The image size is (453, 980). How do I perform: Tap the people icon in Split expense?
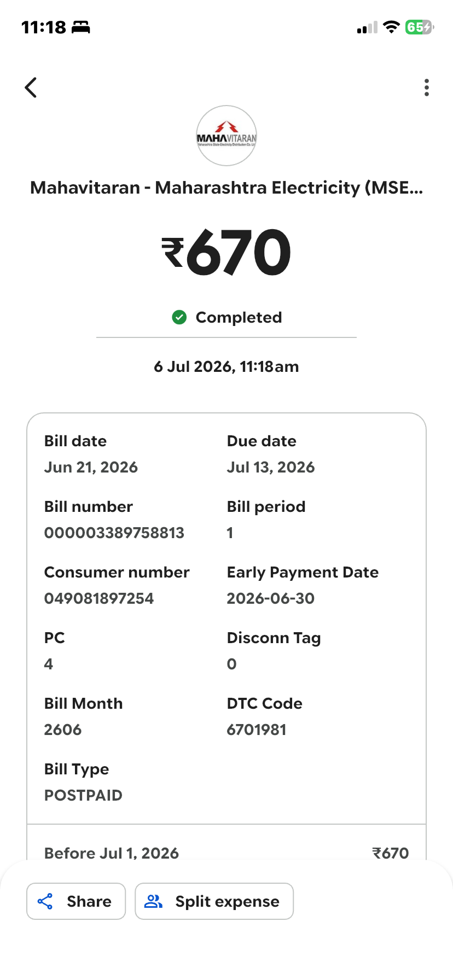point(153,901)
